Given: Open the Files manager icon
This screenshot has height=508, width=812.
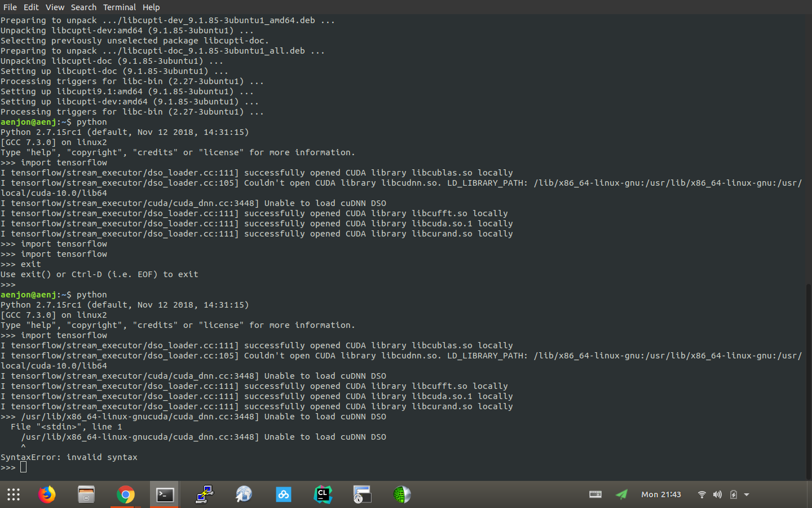Looking at the screenshot, I should tap(86, 495).
